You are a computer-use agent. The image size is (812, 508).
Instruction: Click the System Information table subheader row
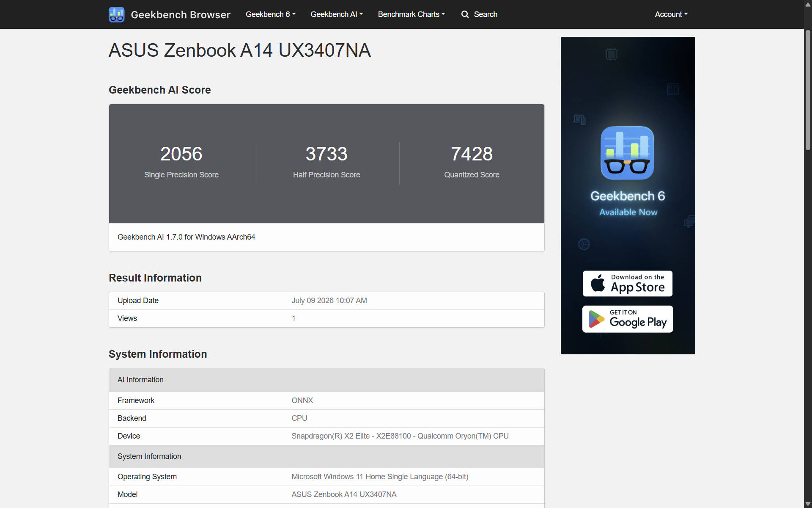click(326, 456)
